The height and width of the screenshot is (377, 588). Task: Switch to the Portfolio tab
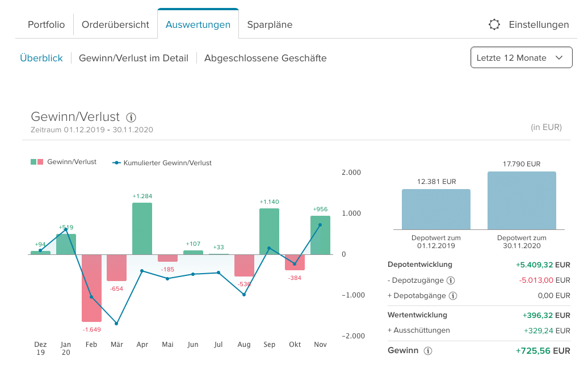point(47,25)
